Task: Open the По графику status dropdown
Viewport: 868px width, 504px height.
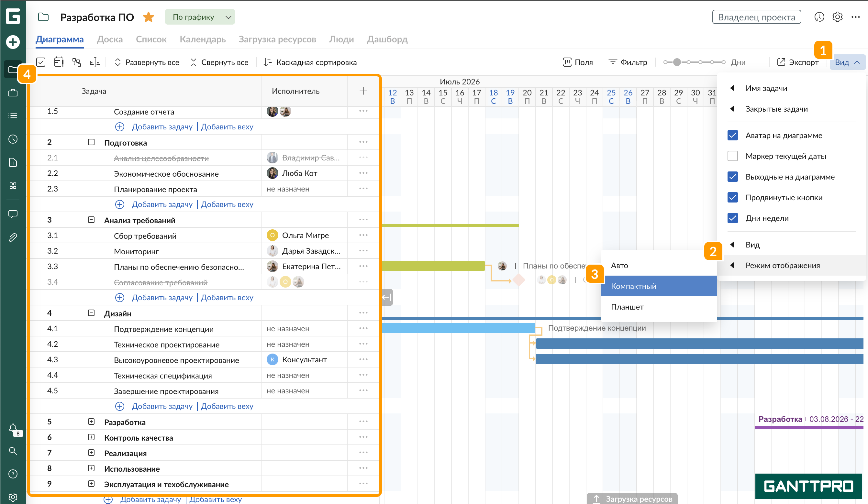Action: pyautogui.click(x=200, y=17)
